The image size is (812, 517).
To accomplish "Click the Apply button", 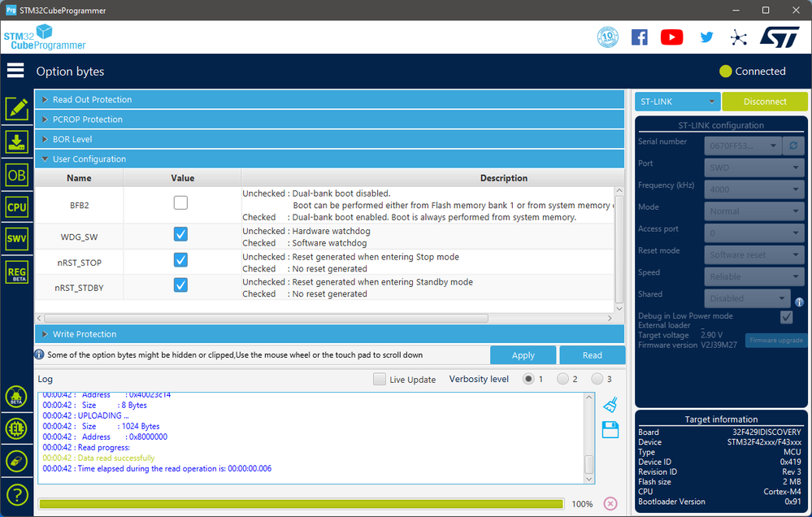I will (523, 355).
